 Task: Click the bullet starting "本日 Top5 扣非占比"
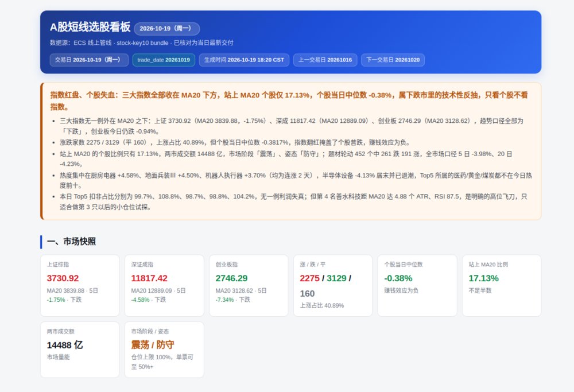click(x=293, y=201)
